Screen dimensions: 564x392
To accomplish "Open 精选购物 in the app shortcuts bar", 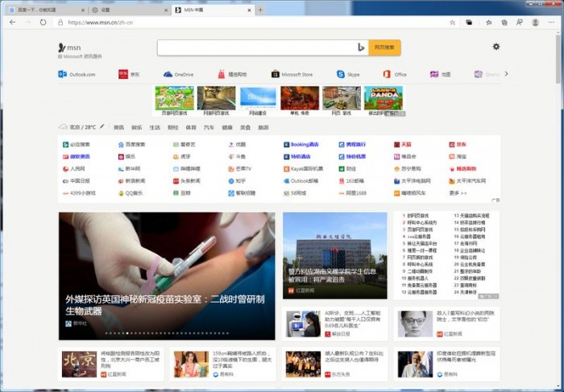I will click(x=232, y=74).
